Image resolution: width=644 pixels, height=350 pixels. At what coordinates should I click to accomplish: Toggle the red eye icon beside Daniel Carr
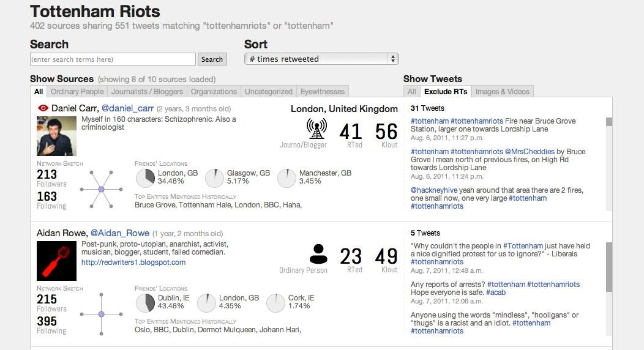pos(43,108)
